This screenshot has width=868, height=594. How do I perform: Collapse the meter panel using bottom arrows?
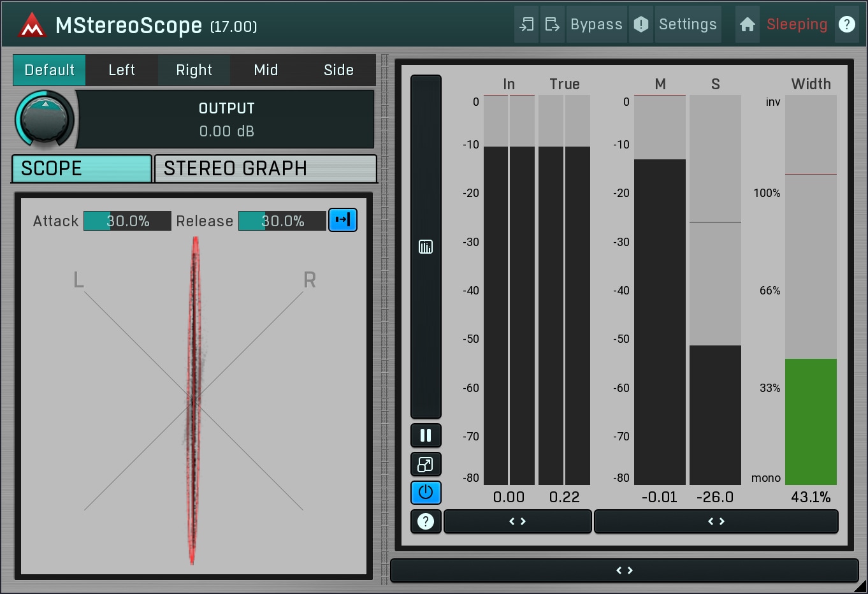(x=624, y=570)
